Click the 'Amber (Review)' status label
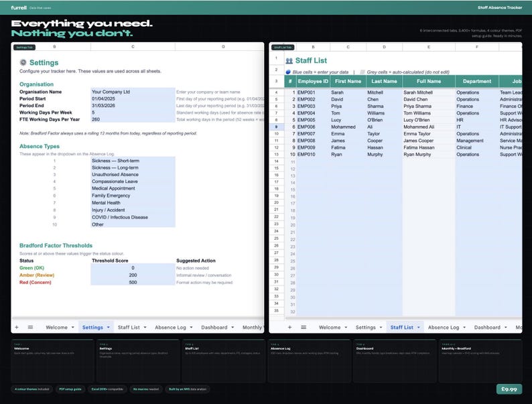The height and width of the screenshot is (404, 532). (37, 275)
